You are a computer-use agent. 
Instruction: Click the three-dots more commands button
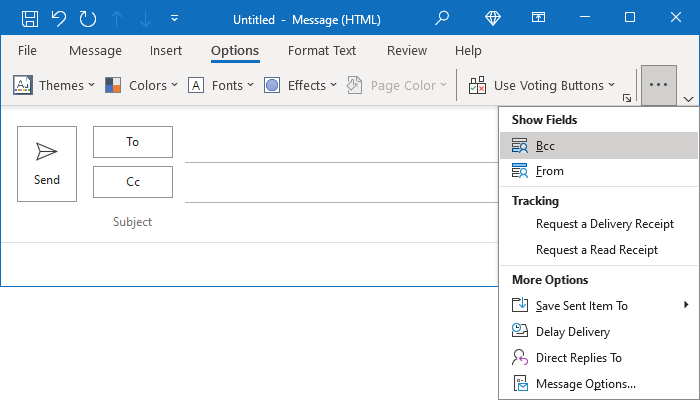pos(659,85)
